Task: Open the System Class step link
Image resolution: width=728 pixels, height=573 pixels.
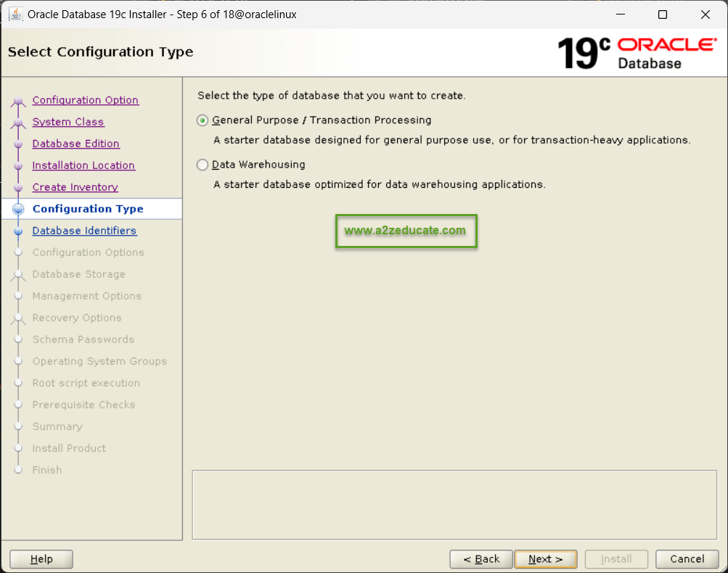Action: coord(68,122)
